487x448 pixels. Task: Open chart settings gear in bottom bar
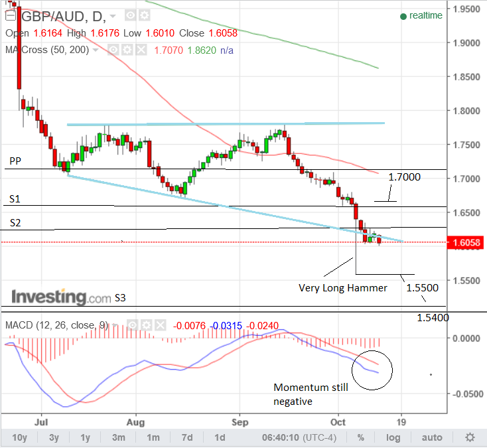pos(470,437)
